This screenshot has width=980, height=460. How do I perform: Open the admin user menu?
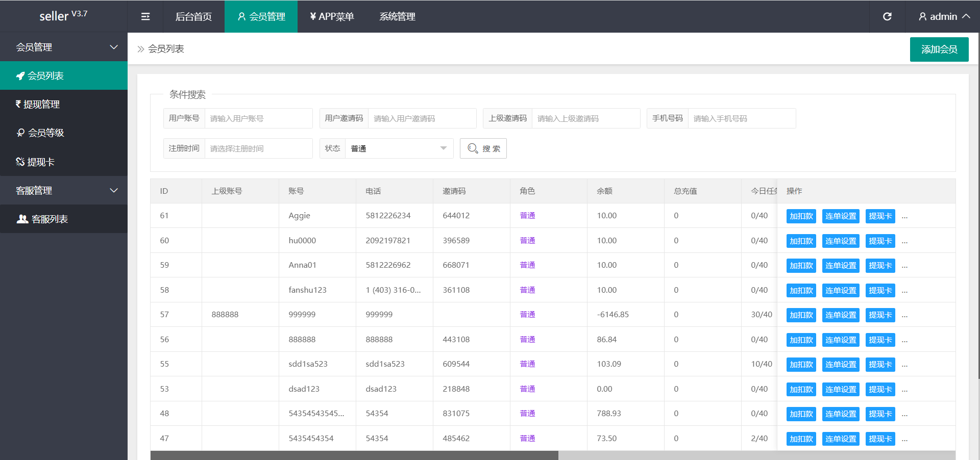click(x=944, y=17)
